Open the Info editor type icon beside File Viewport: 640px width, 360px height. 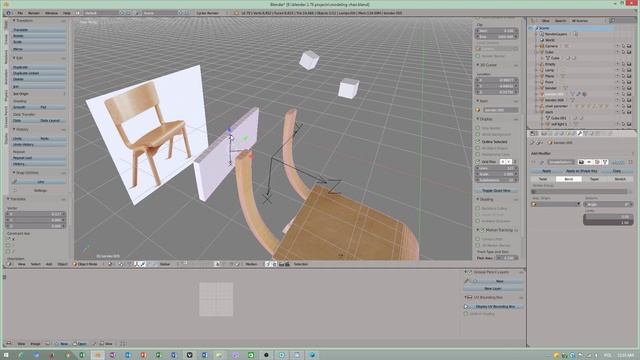[9, 13]
